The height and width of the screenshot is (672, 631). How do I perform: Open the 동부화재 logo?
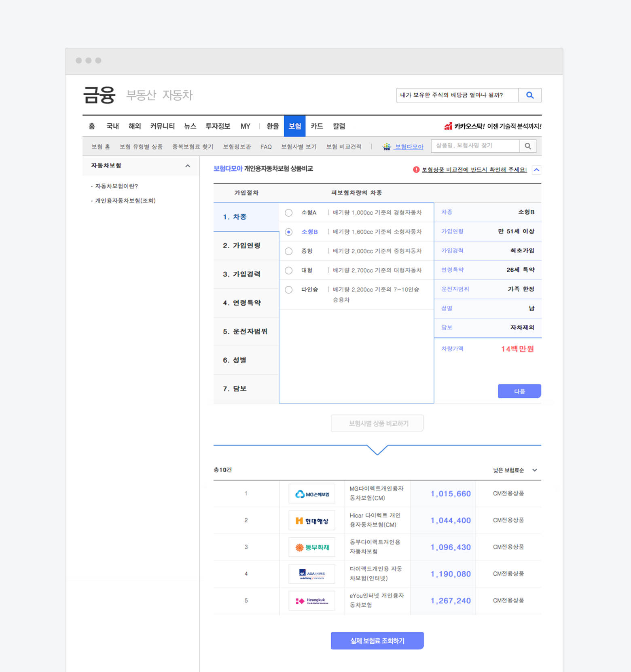[312, 547]
